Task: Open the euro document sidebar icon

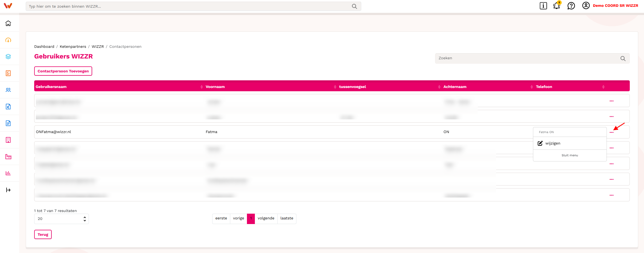Action: pos(8,107)
